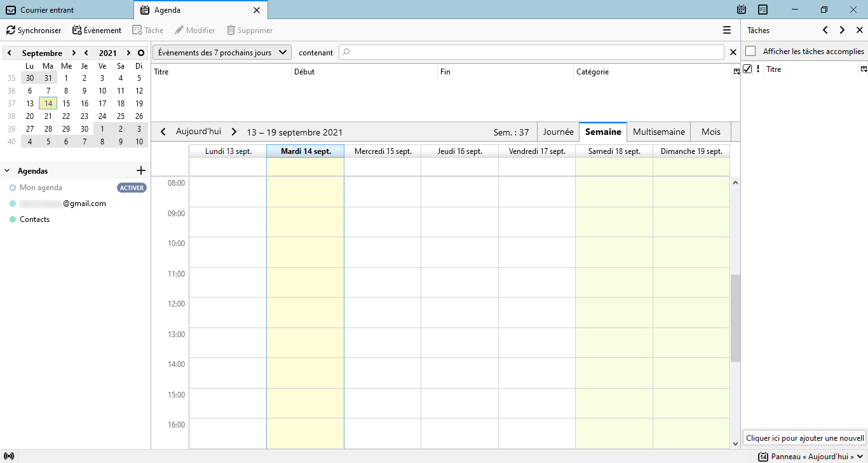The image size is (868, 463).
Task: Open the tasks tab icon in title bar
Action: 763,10
